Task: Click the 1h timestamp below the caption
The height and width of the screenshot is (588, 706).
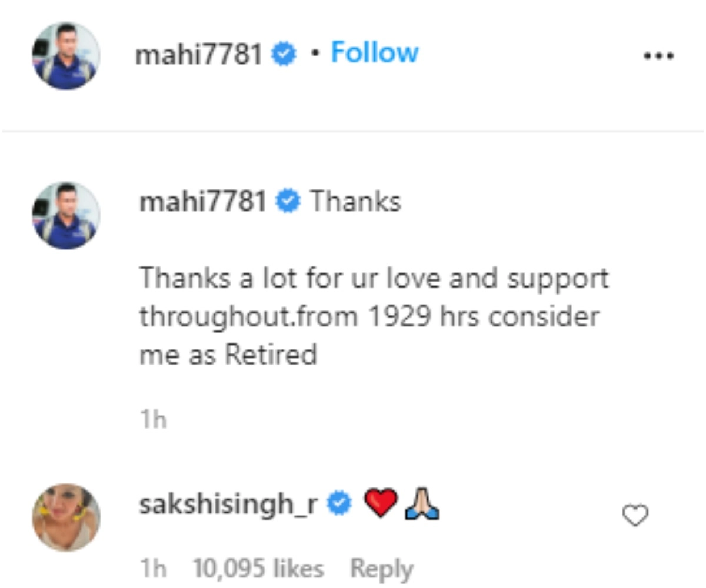Action: pyautogui.click(x=153, y=420)
